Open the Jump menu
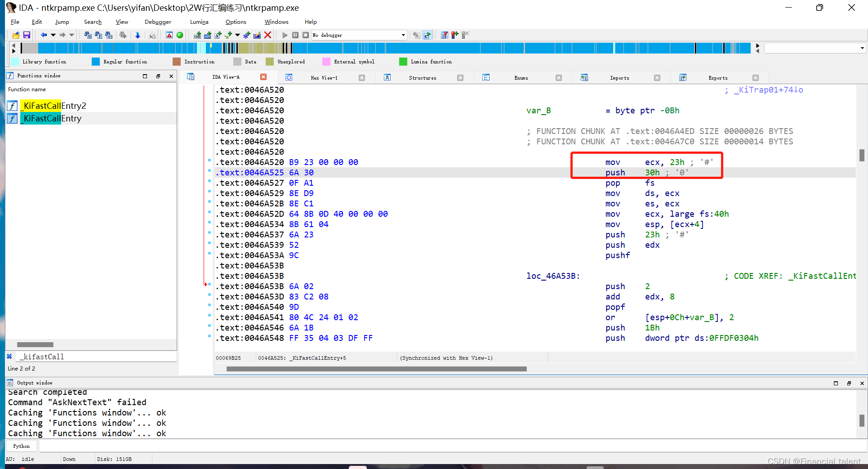 [x=62, y=22]
